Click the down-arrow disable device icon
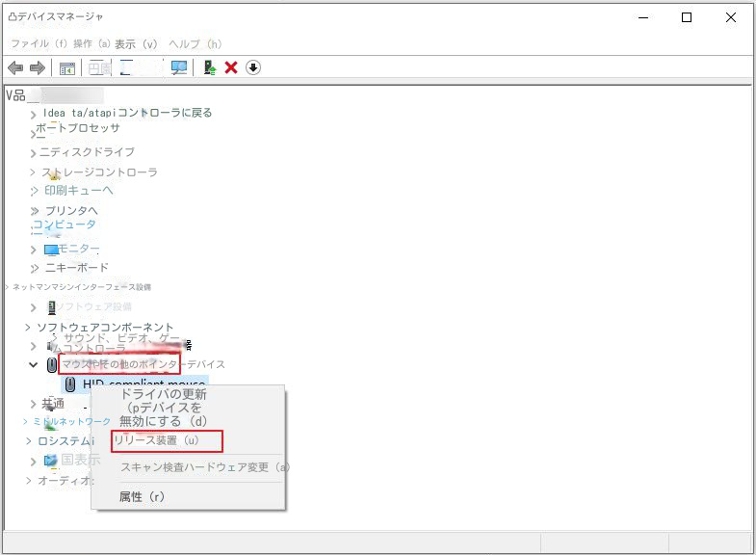The image size is (756, 555). point(253,67)
